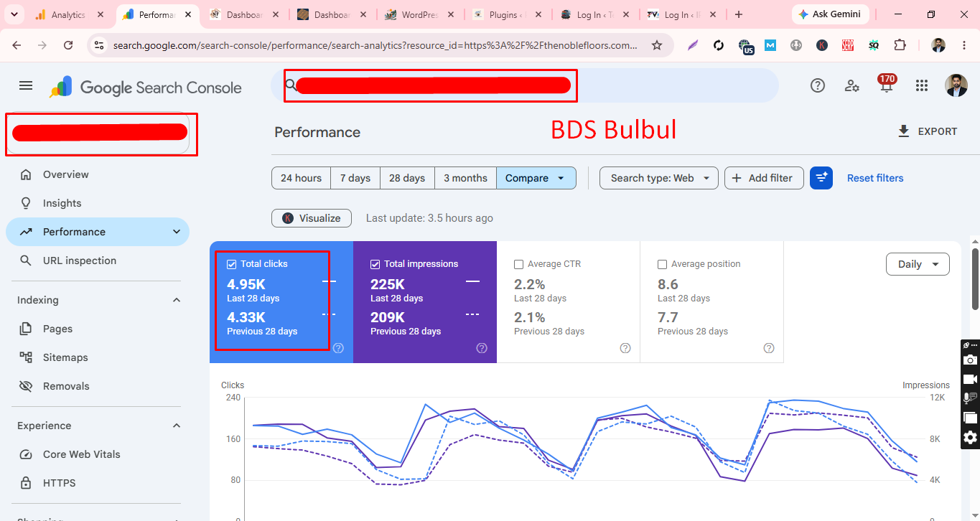This screenshot has height=521, width=980.
Task: Click the Add filter button
Action: (764, 178)
